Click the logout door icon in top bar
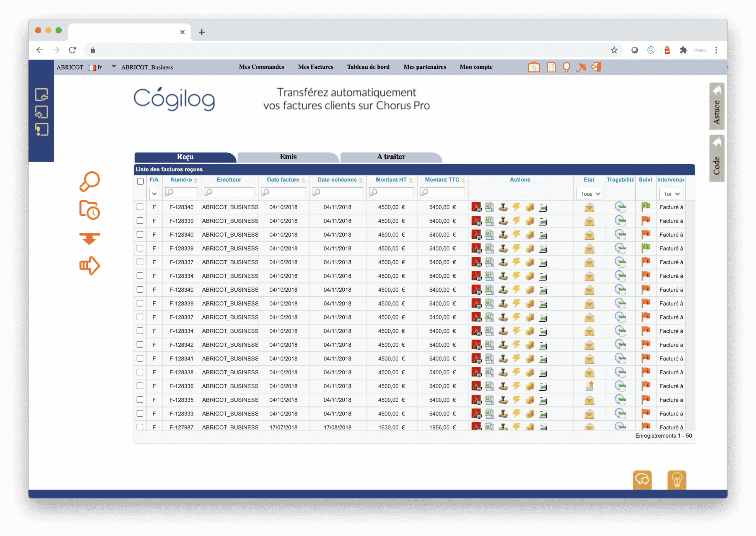756x536 pixels. (x=596, y=67)
